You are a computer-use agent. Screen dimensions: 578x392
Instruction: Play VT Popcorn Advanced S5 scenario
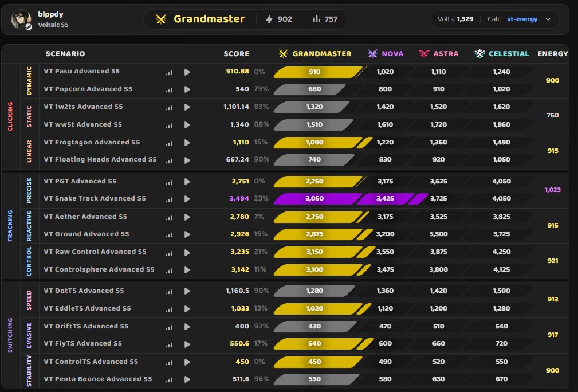pos(187,89)
